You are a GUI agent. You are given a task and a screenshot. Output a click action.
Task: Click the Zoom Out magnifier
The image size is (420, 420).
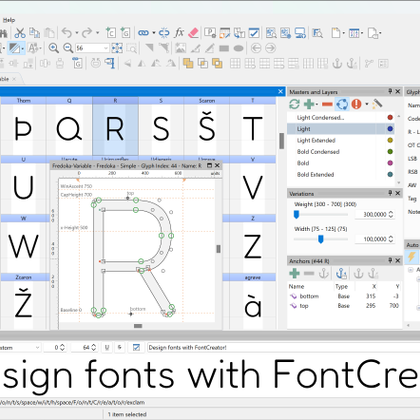[68, 48]
